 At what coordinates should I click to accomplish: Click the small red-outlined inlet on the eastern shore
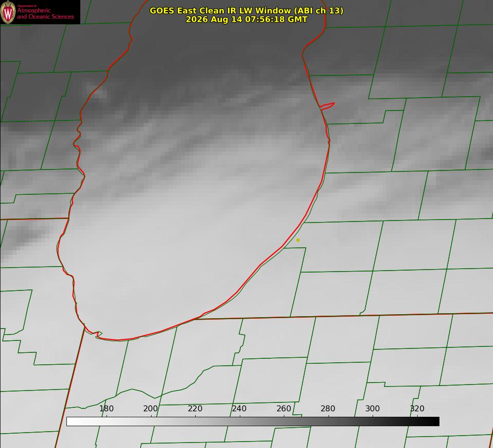[327, 106]
